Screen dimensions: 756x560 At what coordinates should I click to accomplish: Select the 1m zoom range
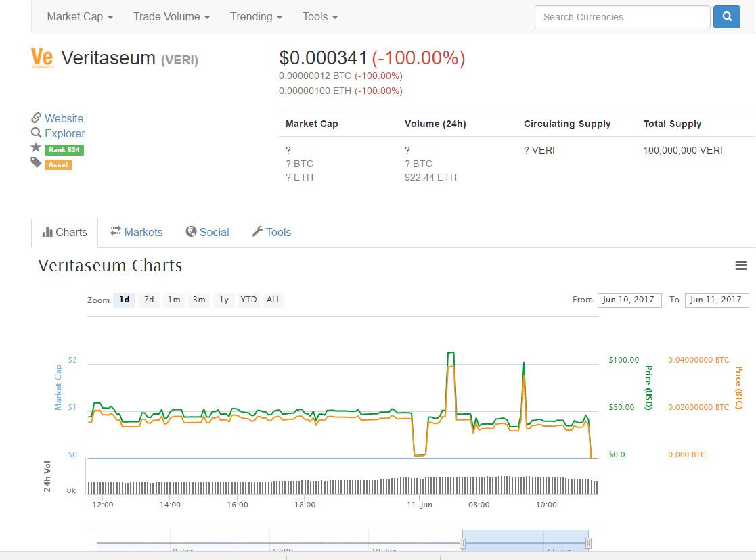pos(174,300)
